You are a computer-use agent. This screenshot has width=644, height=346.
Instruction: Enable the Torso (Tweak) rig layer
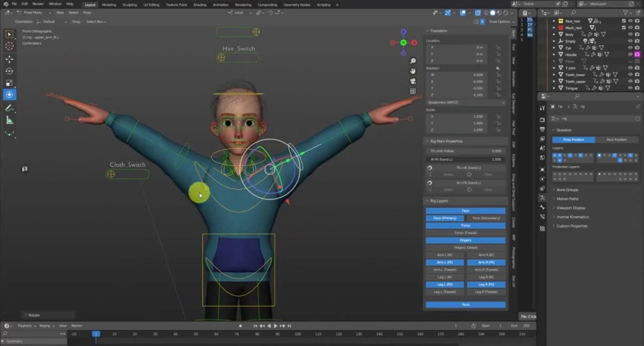pos(466,233)
